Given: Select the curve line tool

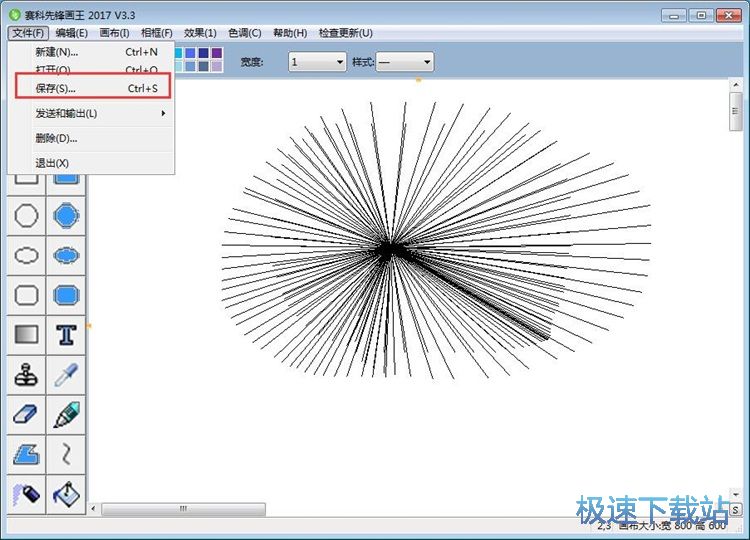Looking at the screenshot, I should click(x=67, y=454).
